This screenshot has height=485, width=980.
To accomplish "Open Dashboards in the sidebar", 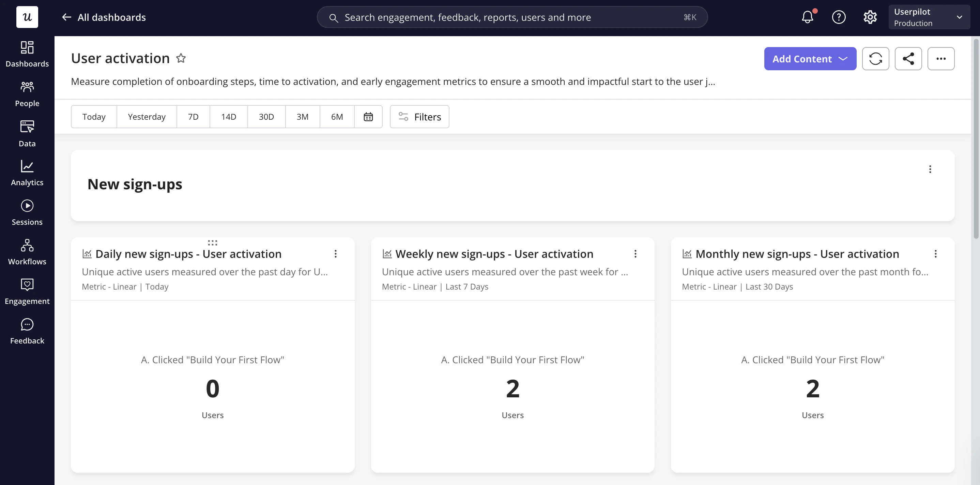I will (27, 55).
